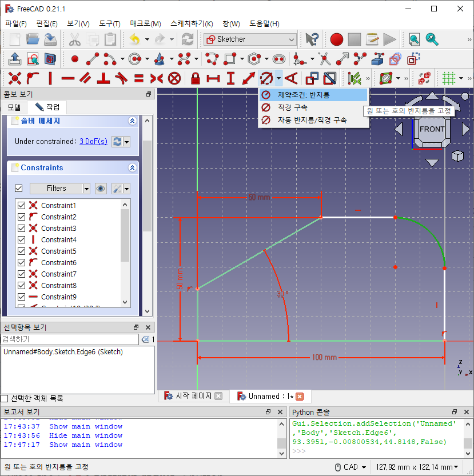Toggle the Constraint5 checkbox

coord(21,251)
